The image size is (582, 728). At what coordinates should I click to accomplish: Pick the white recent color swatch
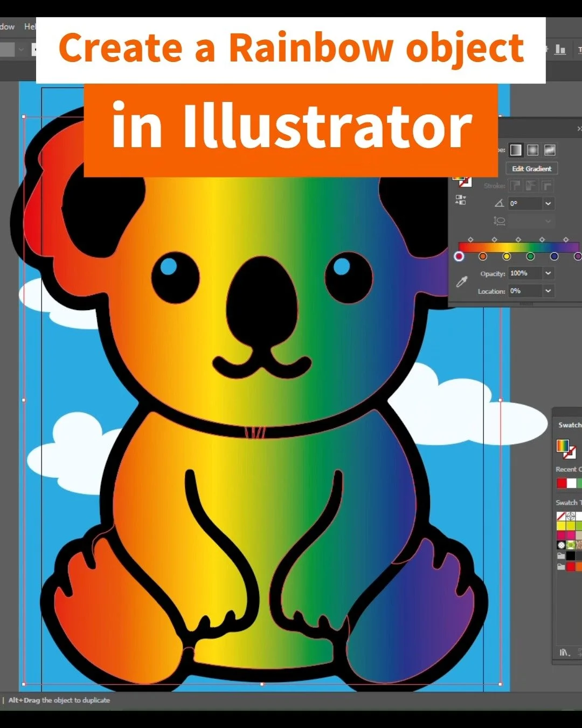point(571,483)
